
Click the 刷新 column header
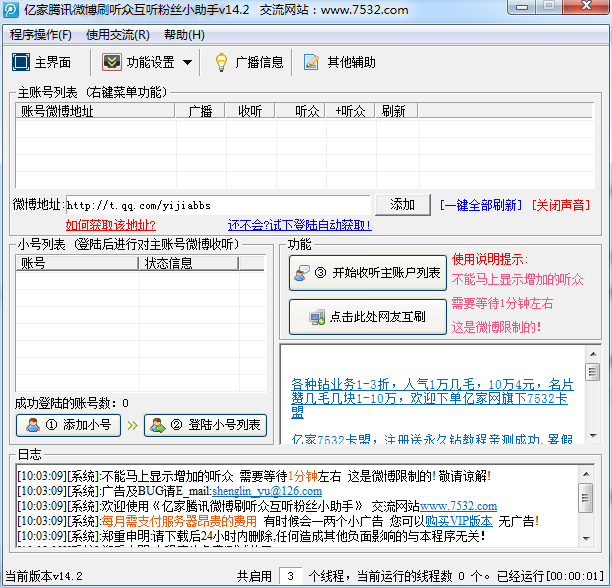396,111
